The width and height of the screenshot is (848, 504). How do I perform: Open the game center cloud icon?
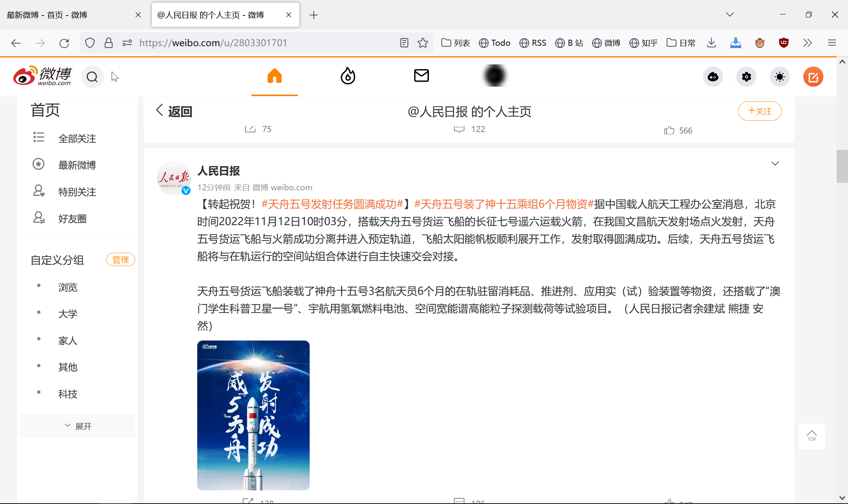pyautogui.click(x=713, y=76)
